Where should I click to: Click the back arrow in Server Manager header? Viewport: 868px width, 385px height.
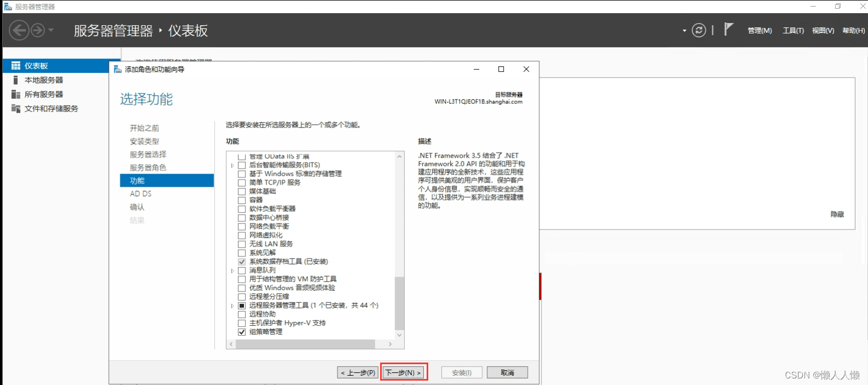(x=19, y=30)
